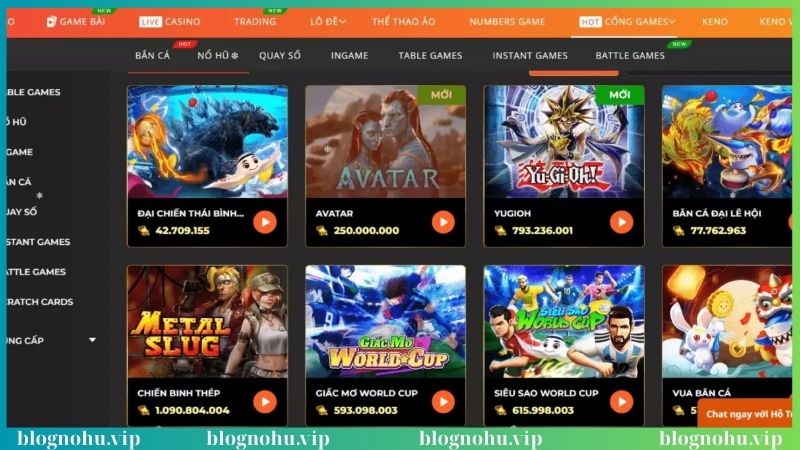Play the Đại Chiến Thái Bình game
This screenshot has height=450, width=800.
pyautogui.click(x=265, y=222)
